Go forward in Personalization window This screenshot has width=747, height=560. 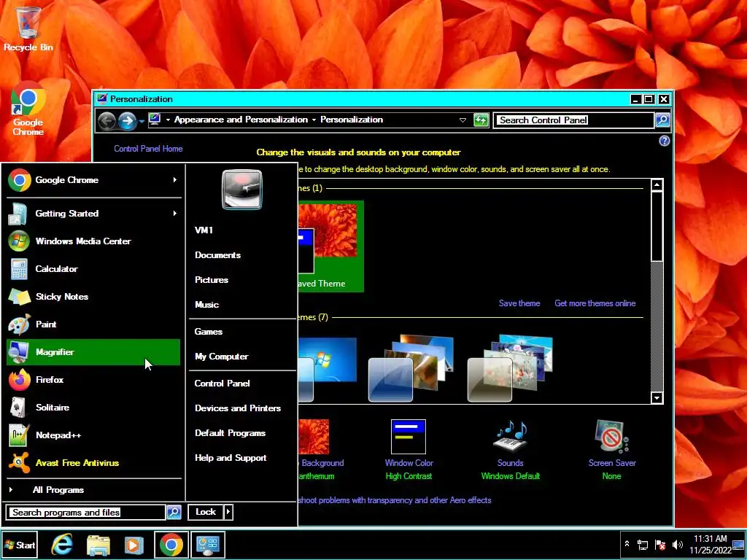127,121
